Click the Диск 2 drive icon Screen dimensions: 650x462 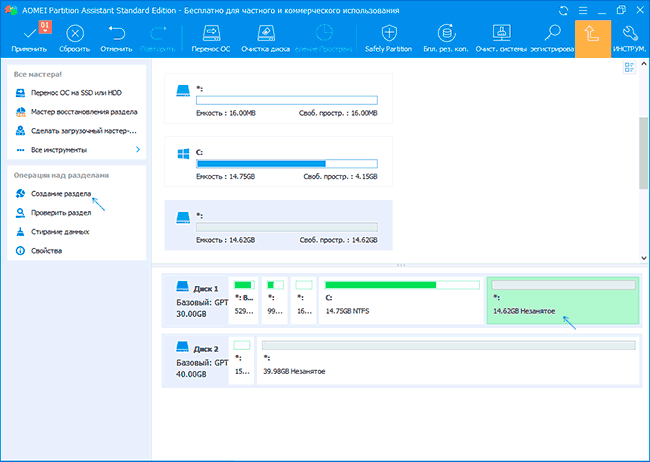[182, 347]
